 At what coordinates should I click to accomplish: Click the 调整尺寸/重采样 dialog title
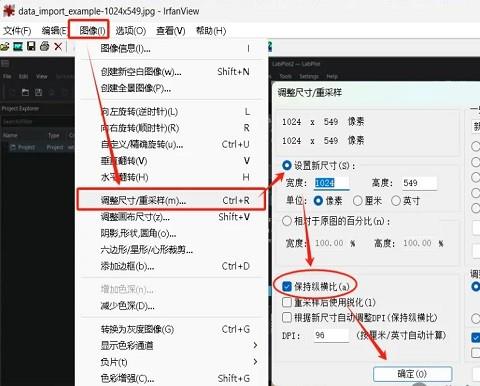(x=310, y=92)
